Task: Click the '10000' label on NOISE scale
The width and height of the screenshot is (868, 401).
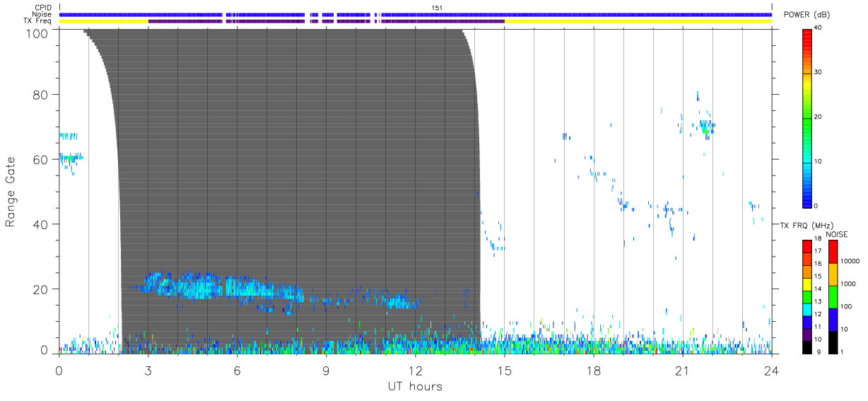Action: 850,261
